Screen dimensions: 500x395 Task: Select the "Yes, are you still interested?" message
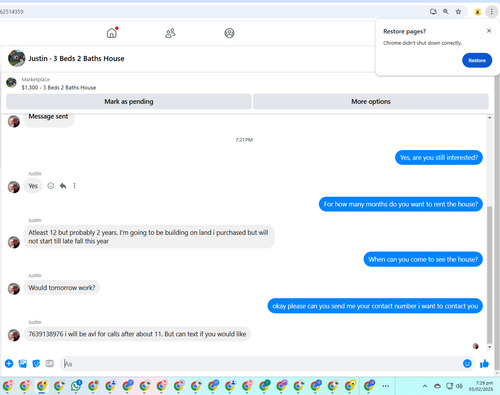pyautogui.click(x=439, y=157)
